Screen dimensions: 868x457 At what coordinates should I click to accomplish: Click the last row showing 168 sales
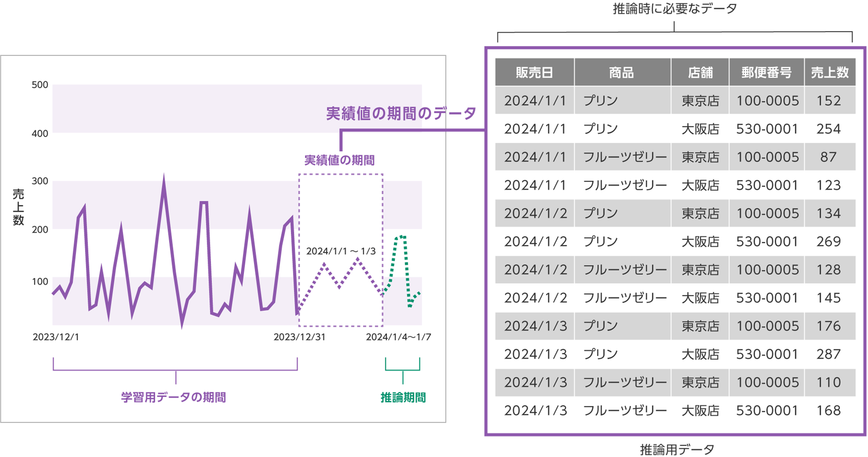click(x=650, y=410)
